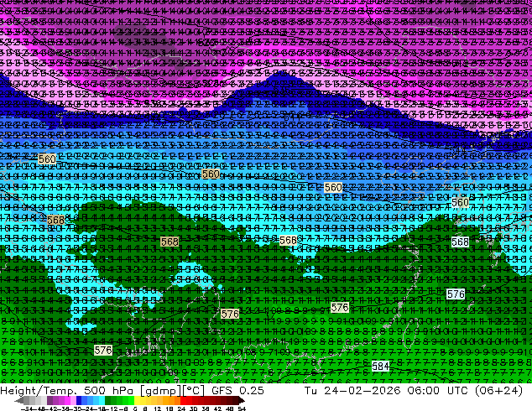This screenshot has width=532, height=411.
Task: Click the 'GFS' model name text
Action: pos(222,390)
